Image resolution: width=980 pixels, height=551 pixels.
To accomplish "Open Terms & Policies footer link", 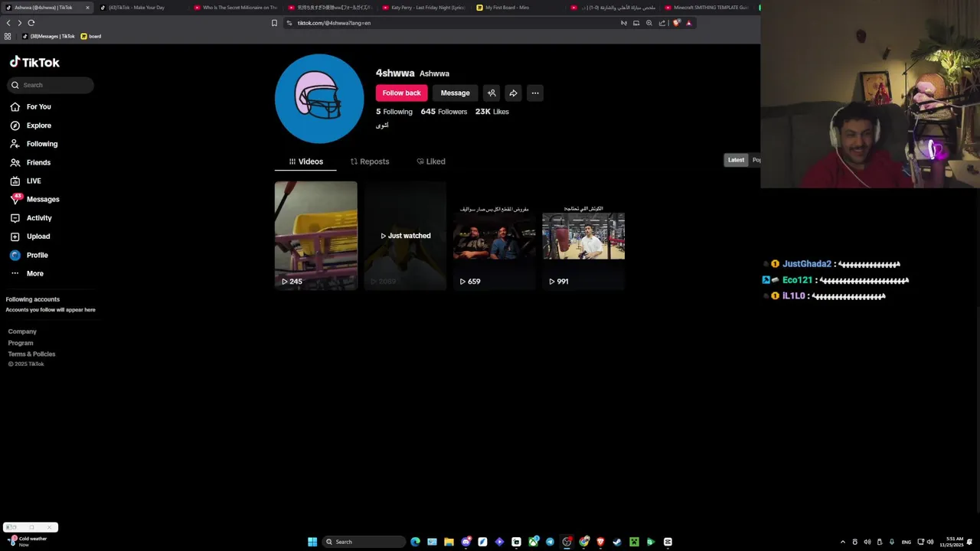I will click(x=31, y=354).
